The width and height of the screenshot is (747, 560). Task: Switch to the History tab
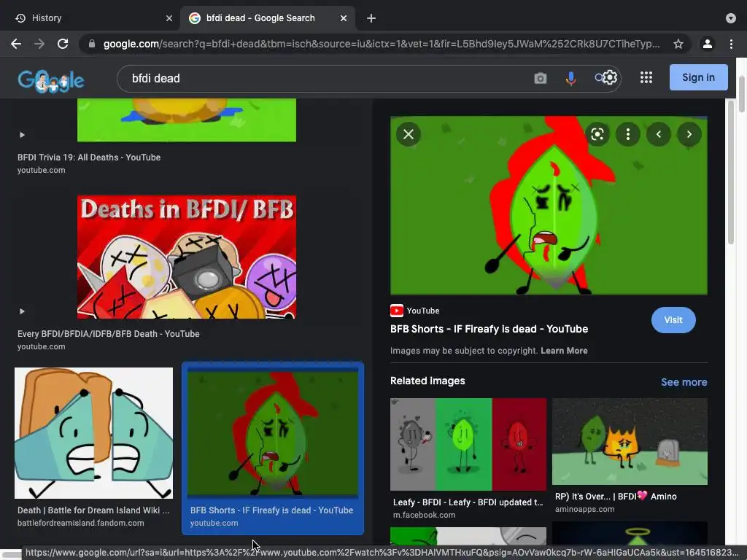point(89,18)
